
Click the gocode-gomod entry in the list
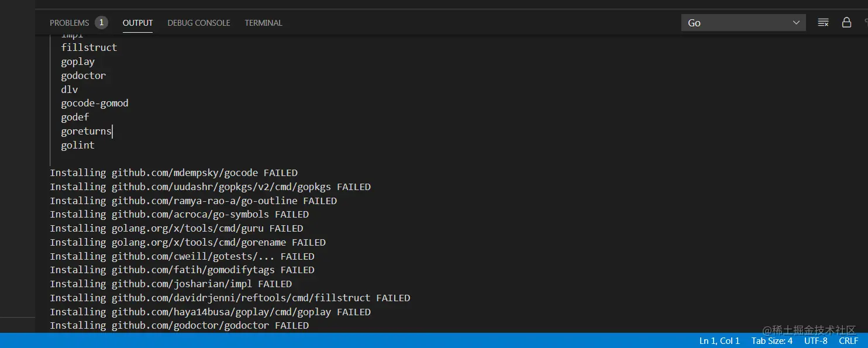tap(95, 104)
